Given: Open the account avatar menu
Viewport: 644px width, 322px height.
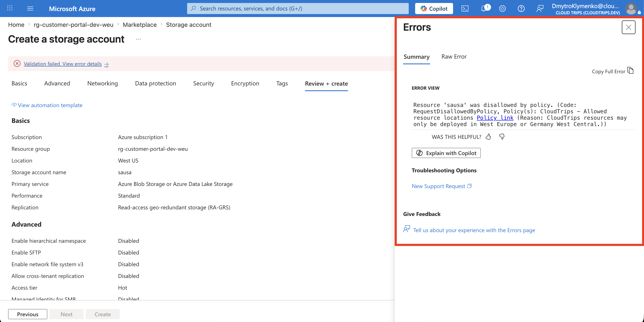Looking at the screenshot, I should click(631, 9).
